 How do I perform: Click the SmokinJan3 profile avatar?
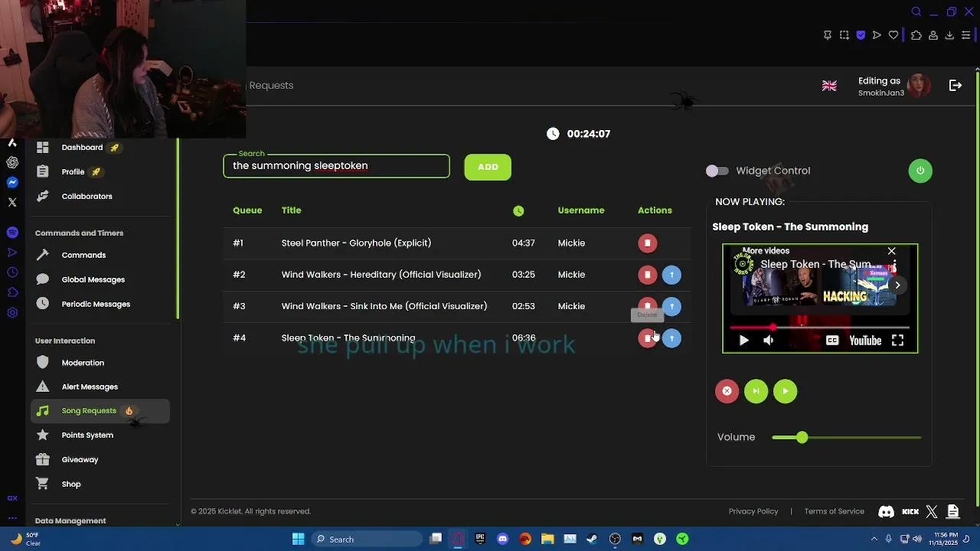point(919,86)
